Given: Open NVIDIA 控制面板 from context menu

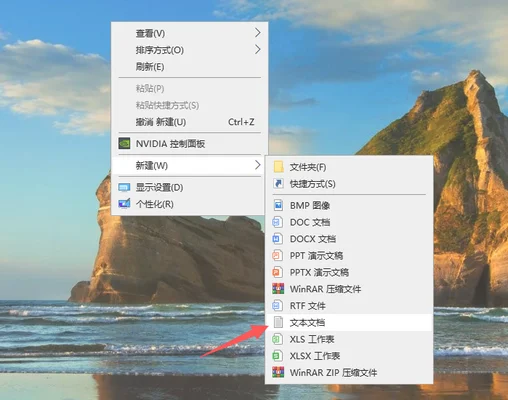Looking at the screenshot, I should pos(189,144).
